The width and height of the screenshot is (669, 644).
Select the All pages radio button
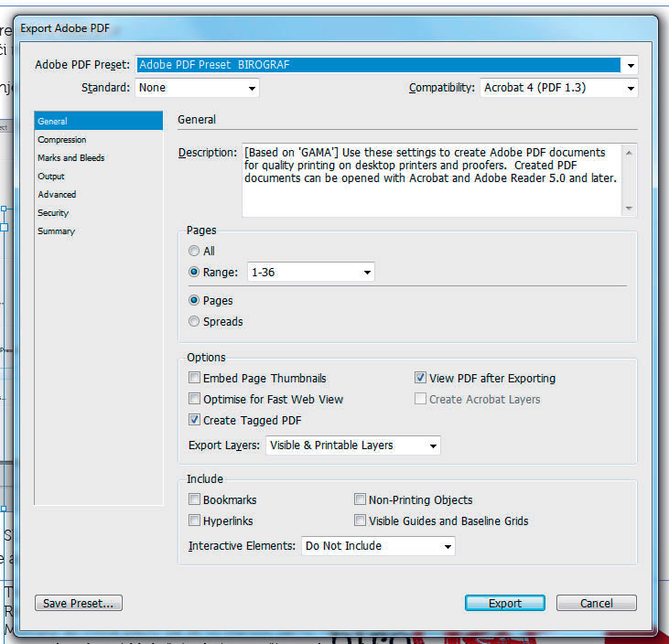pyautogui.click(x=194, y=251)
